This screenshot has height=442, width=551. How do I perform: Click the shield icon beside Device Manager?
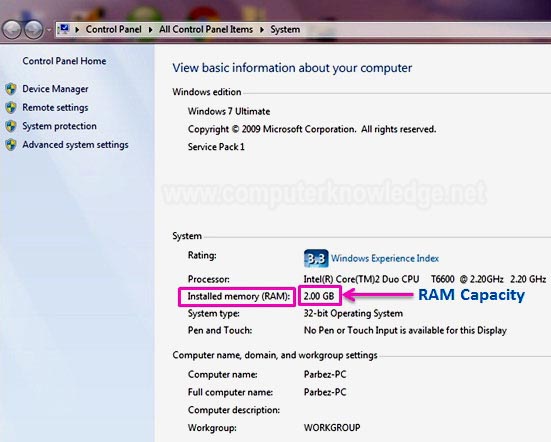pyautogui.click(x=11, y=89)
